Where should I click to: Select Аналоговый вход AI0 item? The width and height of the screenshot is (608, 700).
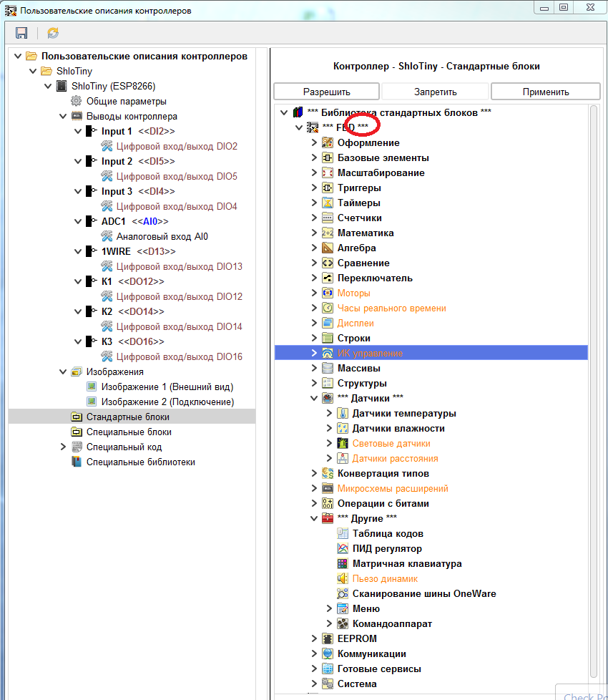click(x=162, y=236)
